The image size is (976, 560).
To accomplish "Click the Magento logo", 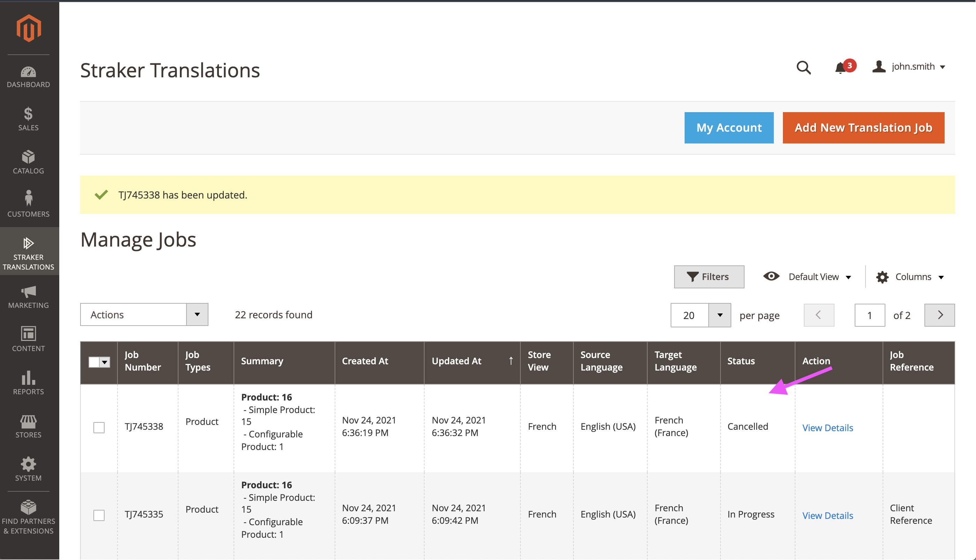I will [x=29, y=28].
